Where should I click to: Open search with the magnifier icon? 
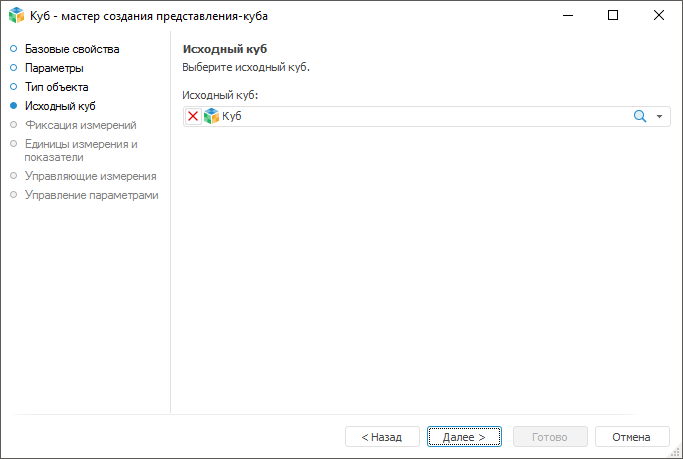coord(640,117)
